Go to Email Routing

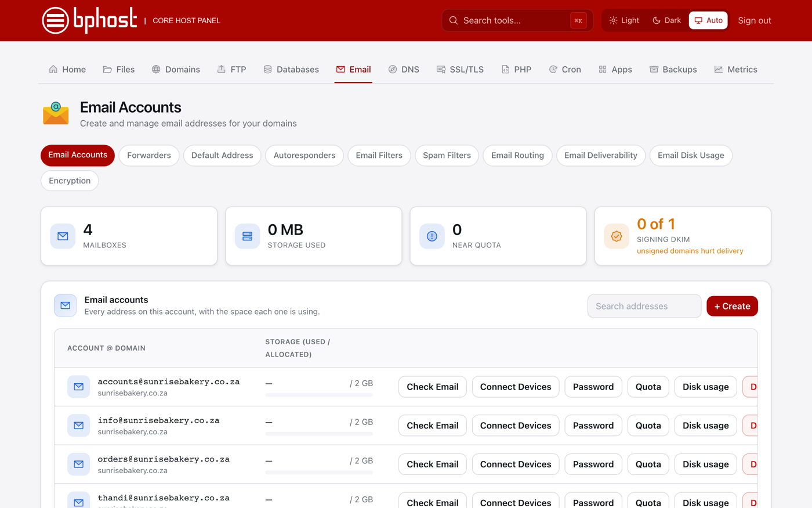point(517,156)
